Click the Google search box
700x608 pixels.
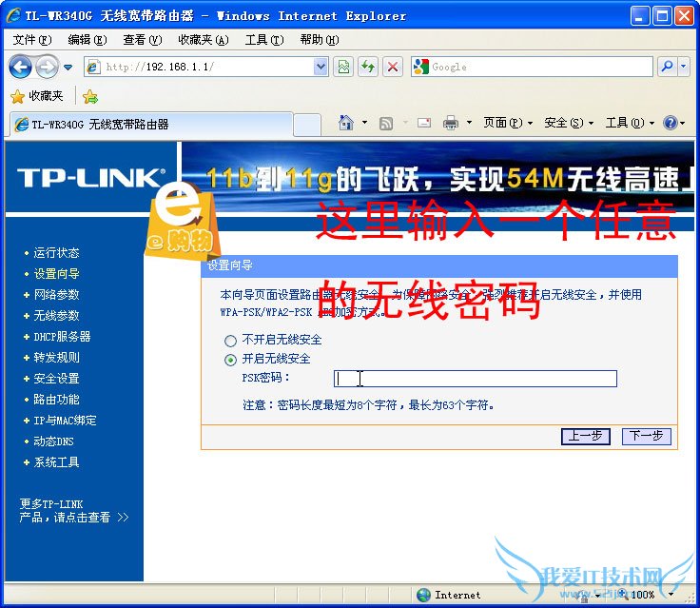(x=533, y=67)
